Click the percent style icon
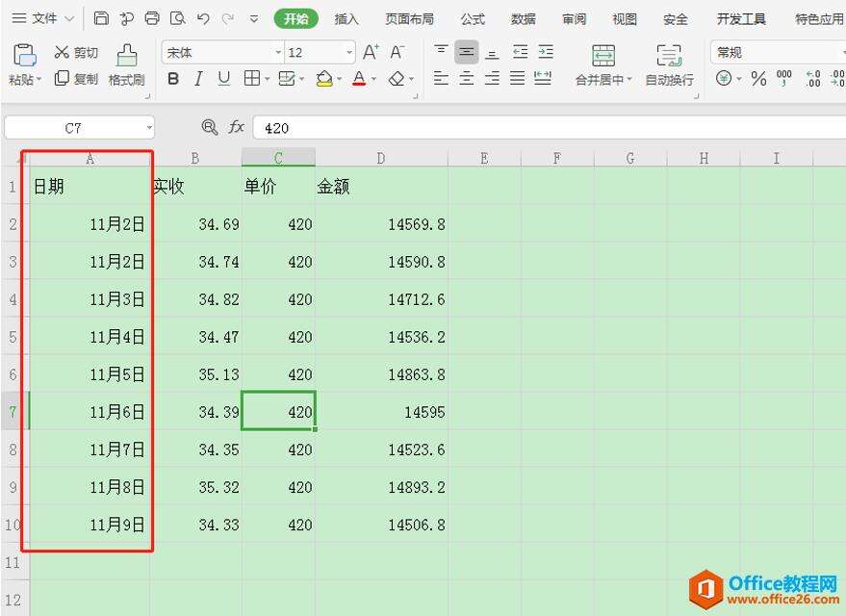Image resolution: width=846 pixels, height=616 pixels. click(x=758, y=79)
